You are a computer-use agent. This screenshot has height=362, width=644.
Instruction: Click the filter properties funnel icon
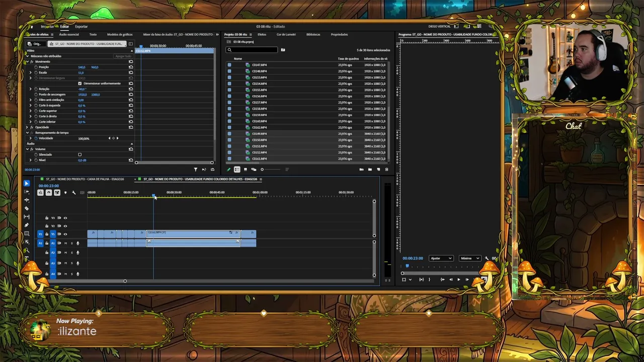[196, 169]
